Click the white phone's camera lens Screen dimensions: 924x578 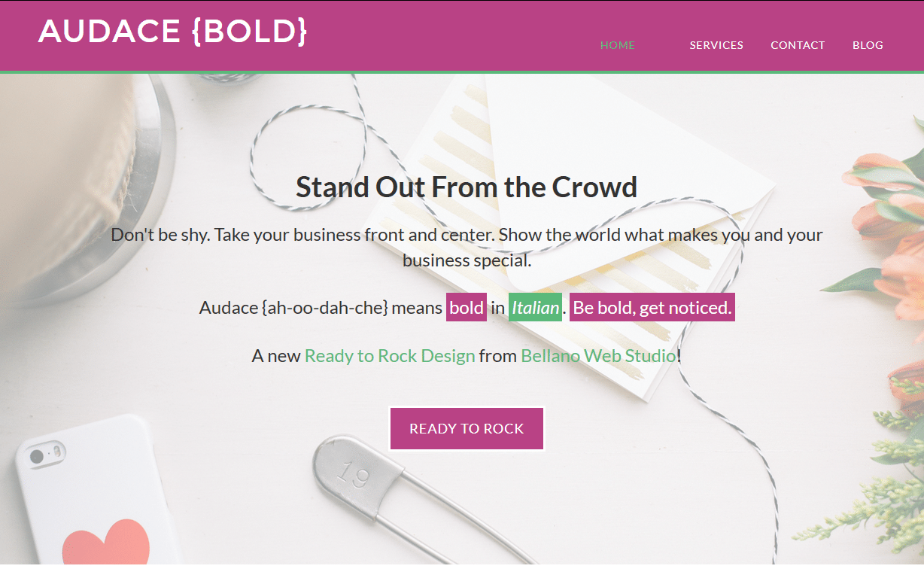pyautogui.click(x=37, y=456)
